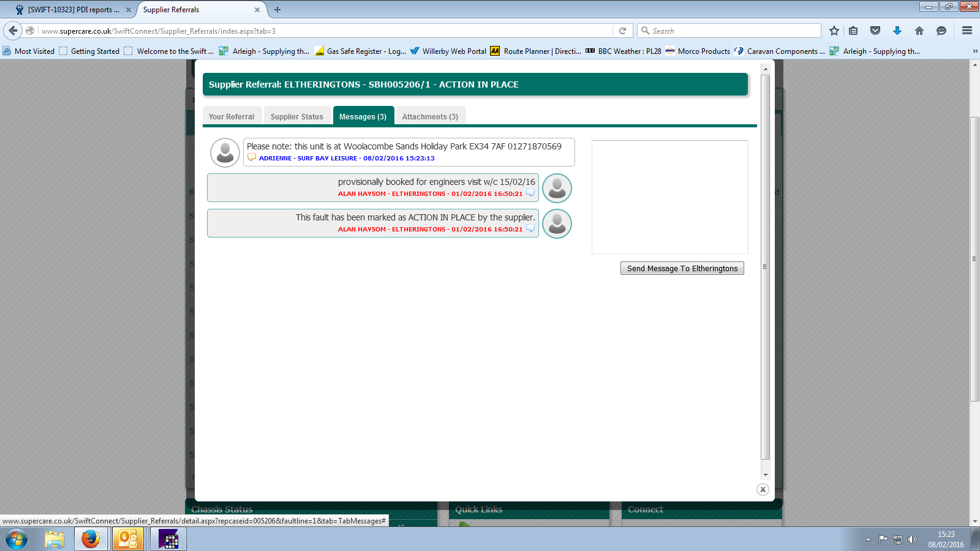Show more bookmarks toolbar overflow chevron
980x551 pixels.
975,51
